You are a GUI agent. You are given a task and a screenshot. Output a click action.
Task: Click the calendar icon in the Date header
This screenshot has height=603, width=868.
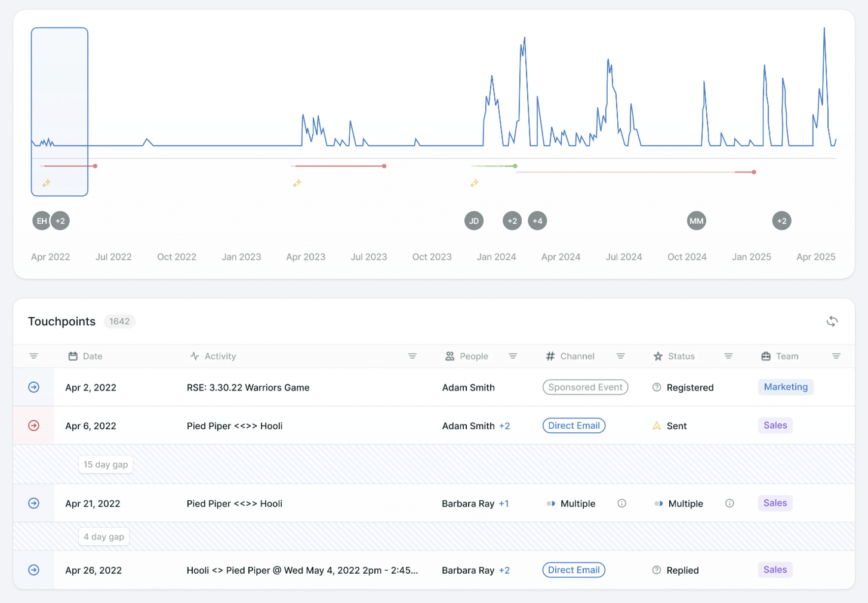[x=72, y=356]
